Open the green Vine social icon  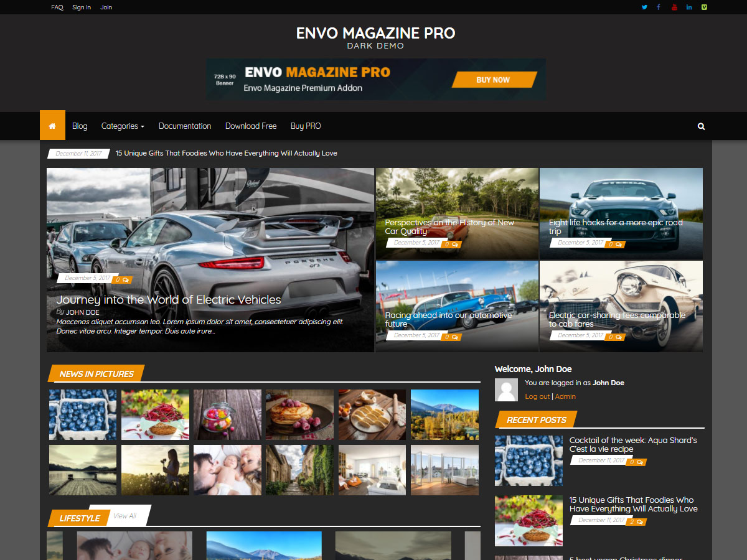point(704,7)
